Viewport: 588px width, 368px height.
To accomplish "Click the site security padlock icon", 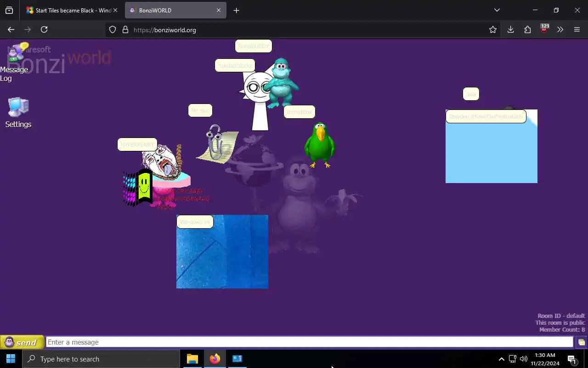I will [125, 30].
